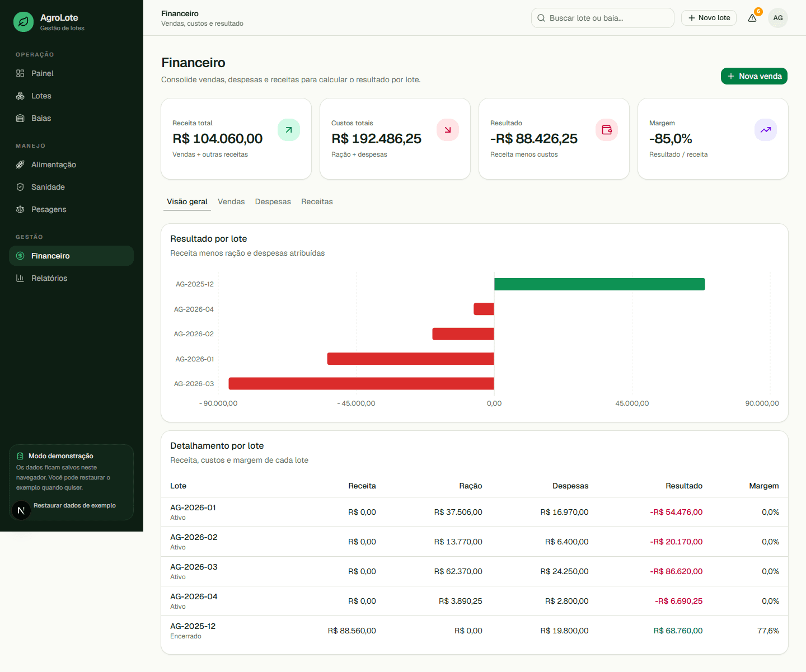Click the round N badge icon
Image resolution: width=806 pixels, height=672 pixels.
21,510
